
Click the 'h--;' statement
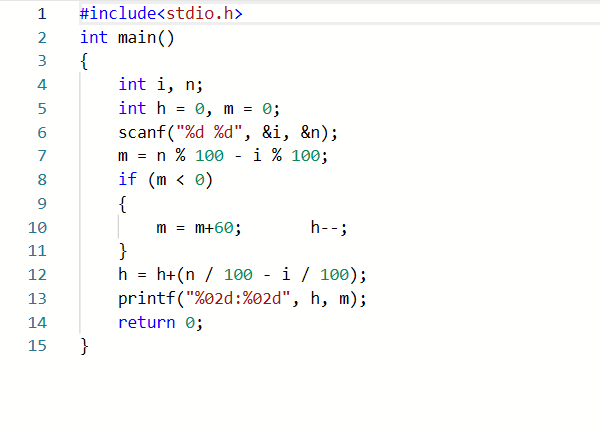click(x=329, y=228)
